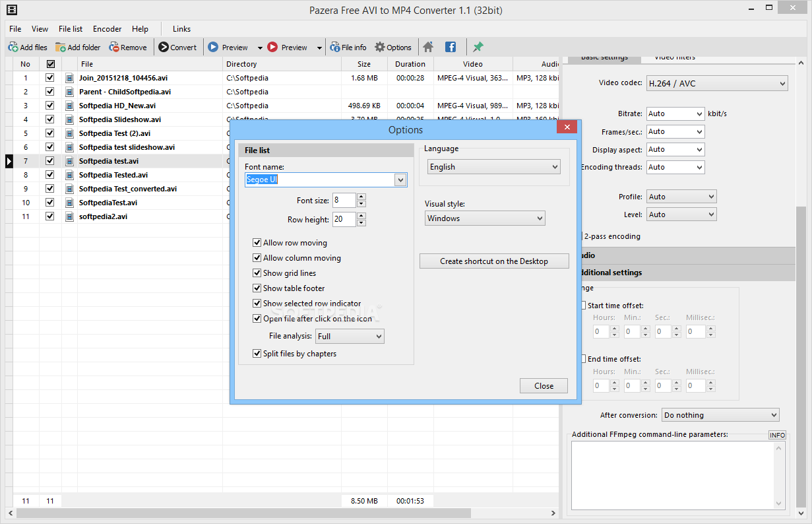The height and width of the screenshot is (524, 812).
Task: Click the INFO button above FFmpeg parameters
Action: [777, 435]
